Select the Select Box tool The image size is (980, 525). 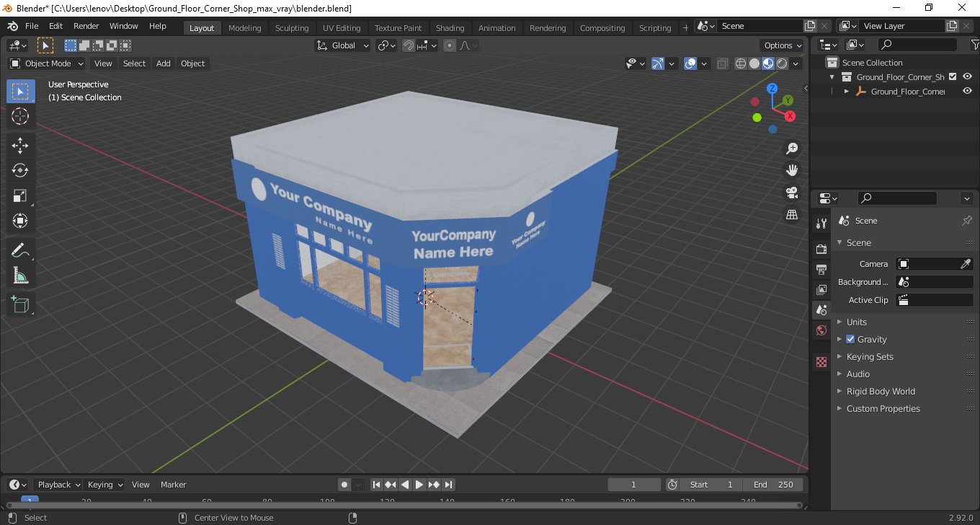(x=20, y=92)
